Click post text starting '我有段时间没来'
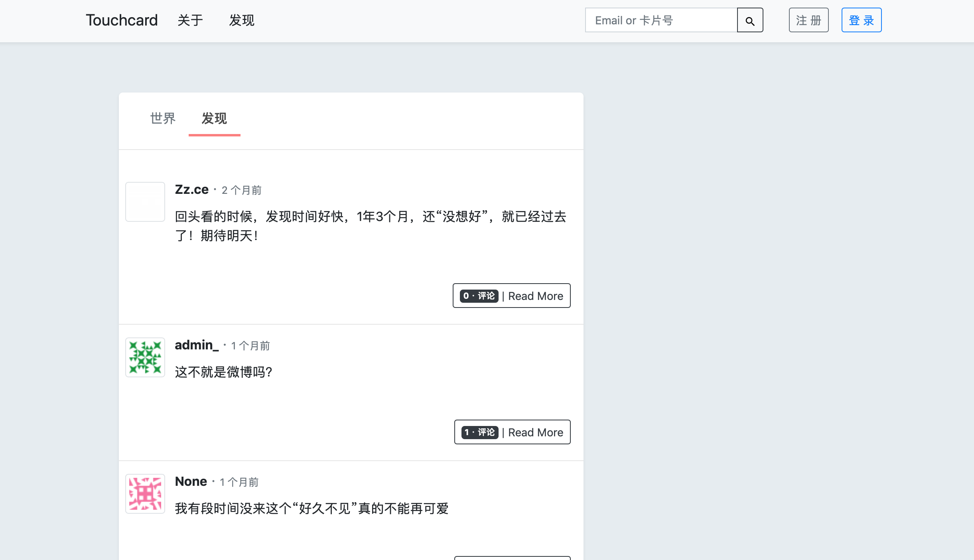 tap(312, 509)
